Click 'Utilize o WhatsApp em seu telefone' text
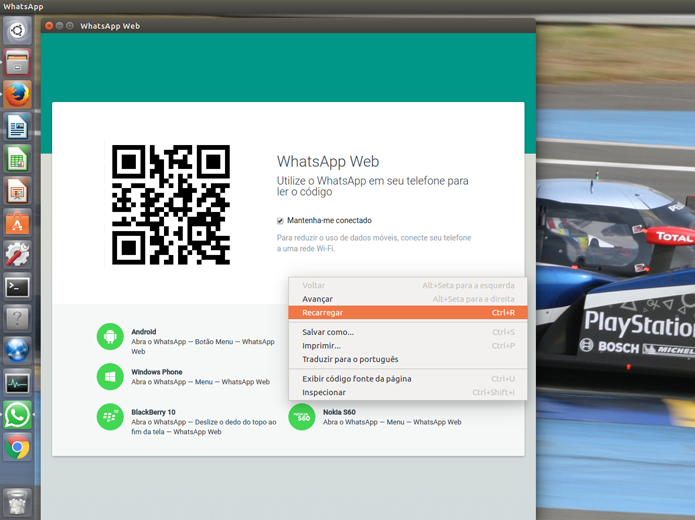 [x=372, y=186]
